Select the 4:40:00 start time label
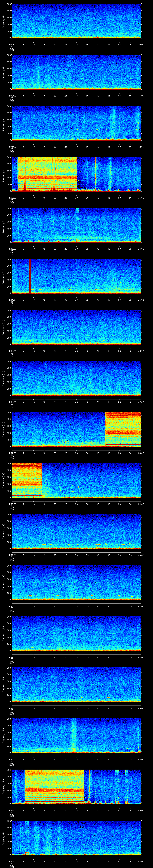 (x=12, y=606)
